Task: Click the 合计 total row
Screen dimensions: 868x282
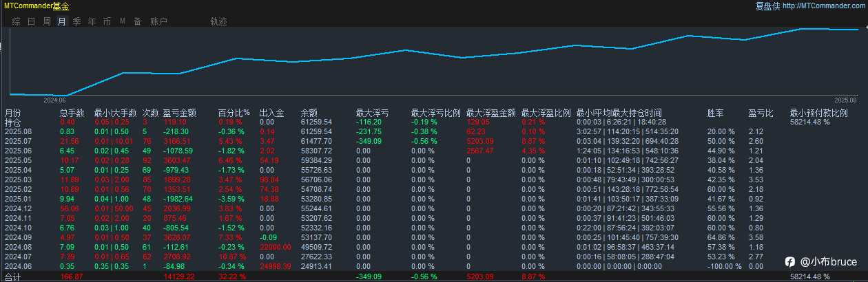Action: (x=434, y=276)
